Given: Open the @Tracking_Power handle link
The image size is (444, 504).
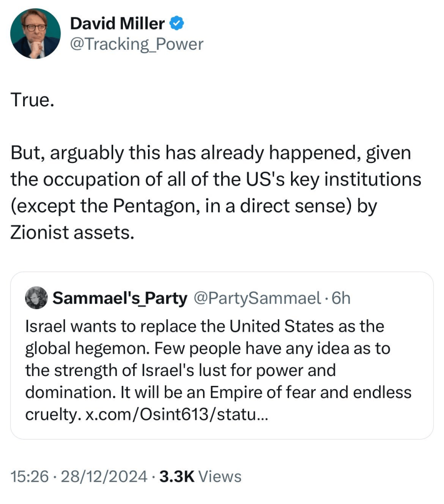Looking at the screenshot, I should (x=137, y=44).
